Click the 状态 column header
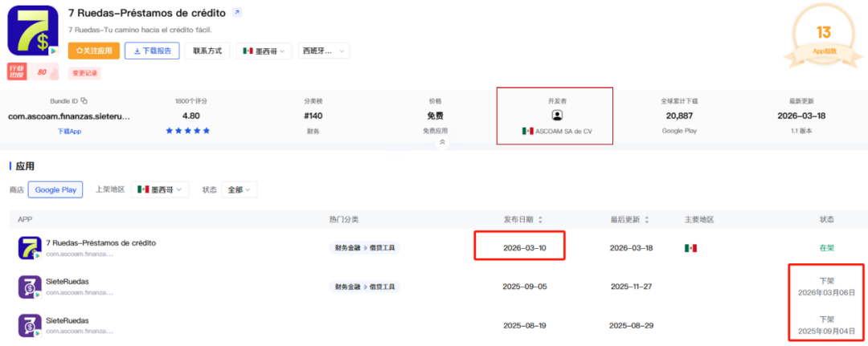The height and width of the screenshot is (346, 868). pos(826,220)
